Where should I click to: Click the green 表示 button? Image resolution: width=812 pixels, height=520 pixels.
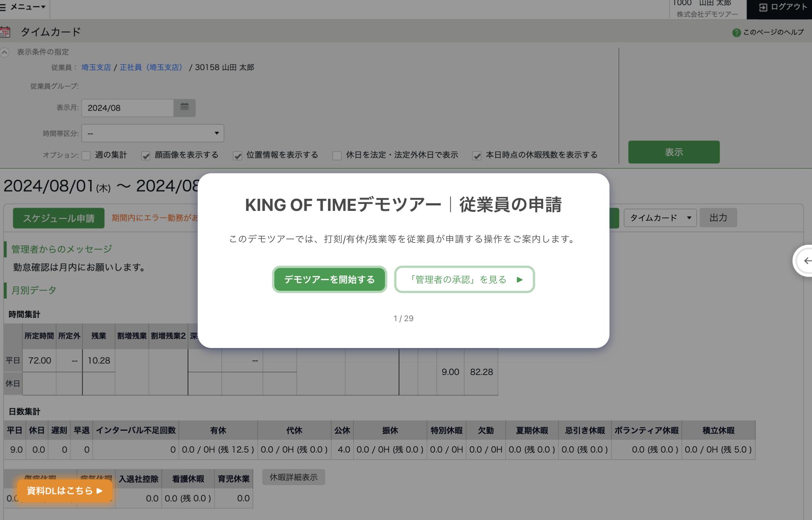pos(674,152)
